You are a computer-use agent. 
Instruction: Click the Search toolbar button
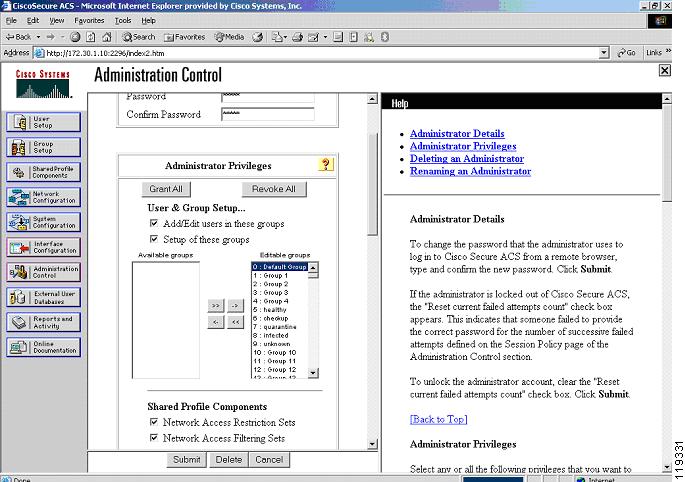pyautogui.click(x=138, y=37)
